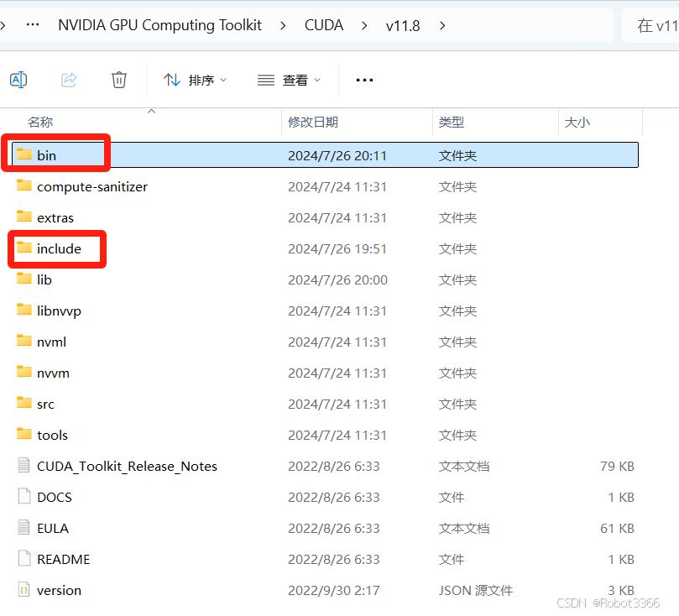679x616 pixels.
Task: Click the 名称 column sort indicator arrow
Action: point(151,109)
